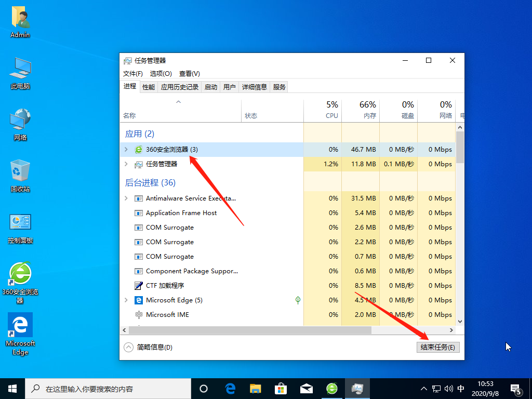Open Microsoft Store from the taskbar
Screen dimensions: 532x399
point(281,388)
